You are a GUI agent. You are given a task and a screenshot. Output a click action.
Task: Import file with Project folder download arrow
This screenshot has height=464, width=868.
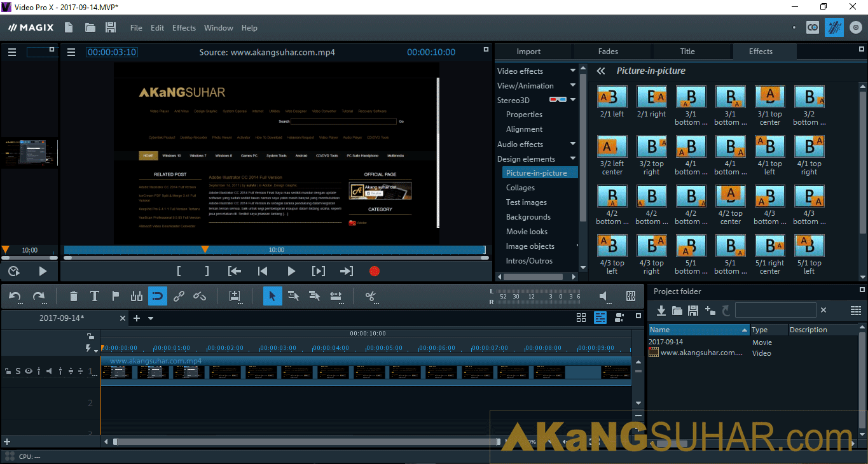[661, 311]
